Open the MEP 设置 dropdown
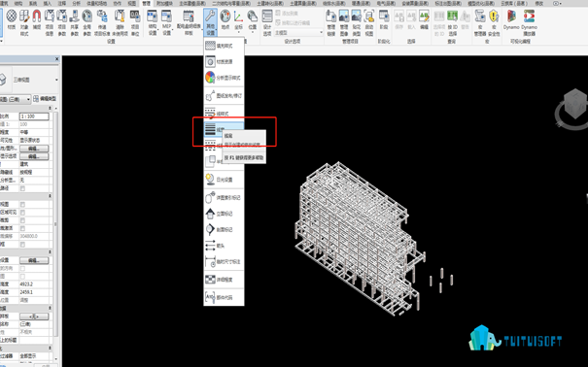The height and width of the screenshot is (367, 588). click(x=166, y=22)
